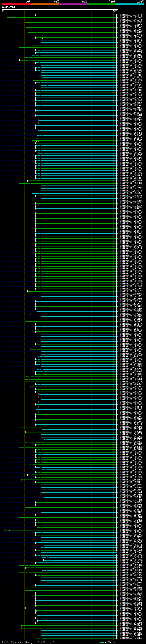Screen dimensions: 146x644
Task: Open the UniRef100_C1HDS5 hit
Action: point(131,22)
